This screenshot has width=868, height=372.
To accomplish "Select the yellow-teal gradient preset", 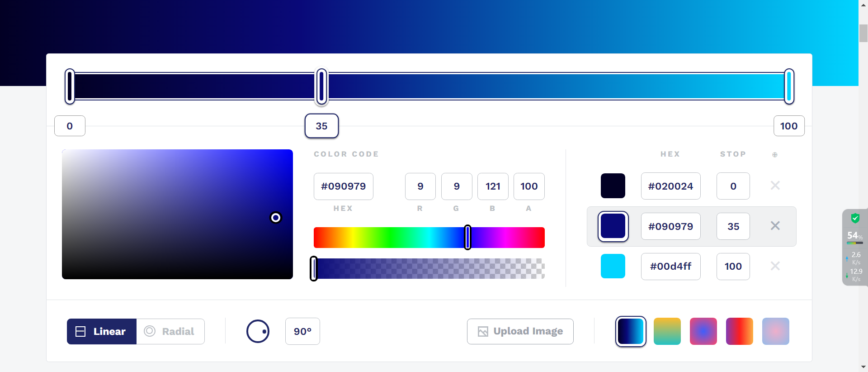I will [667, 331].
